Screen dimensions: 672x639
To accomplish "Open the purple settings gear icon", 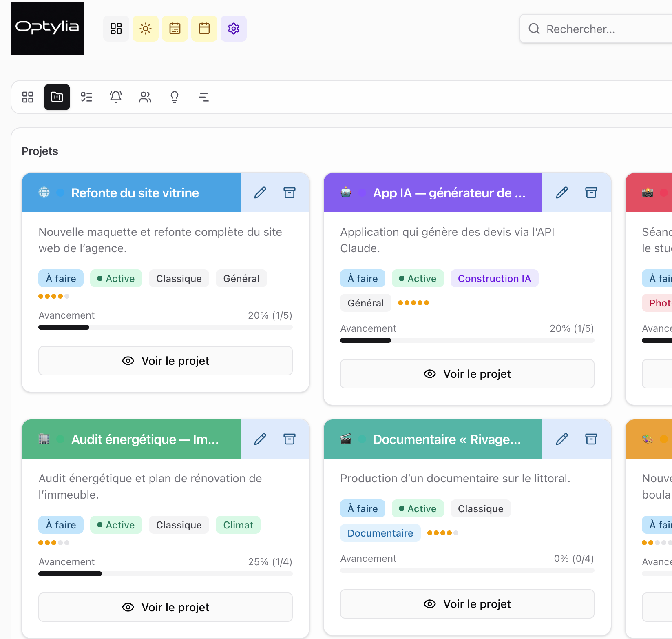I will (234, 29).
